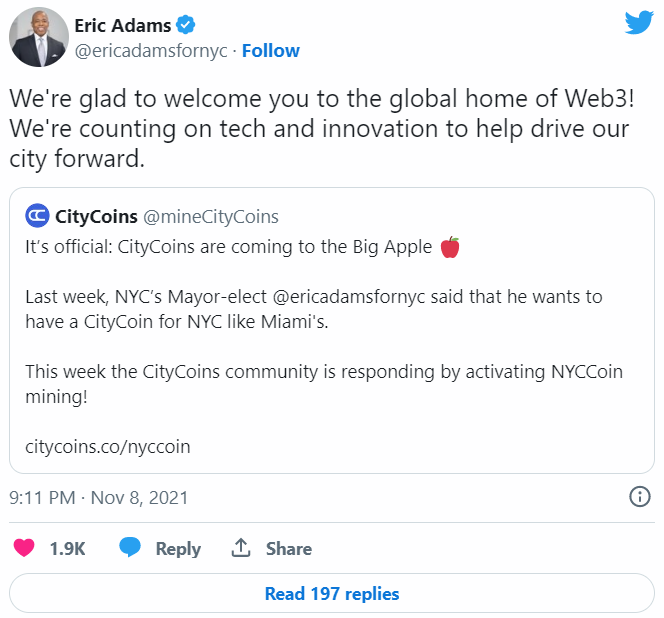Open tweet info circle icon
Viewport: 664px width, 618px height.
[x=639, y=497]
